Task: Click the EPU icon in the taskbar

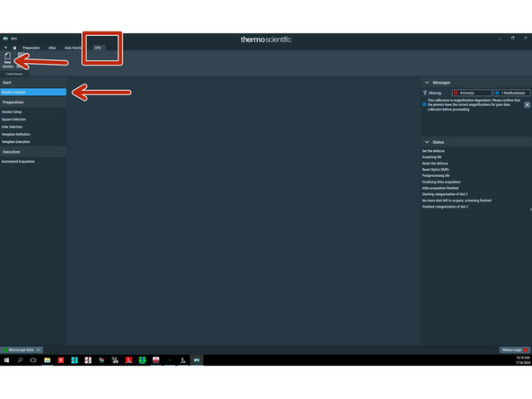Action: point(197,360)
